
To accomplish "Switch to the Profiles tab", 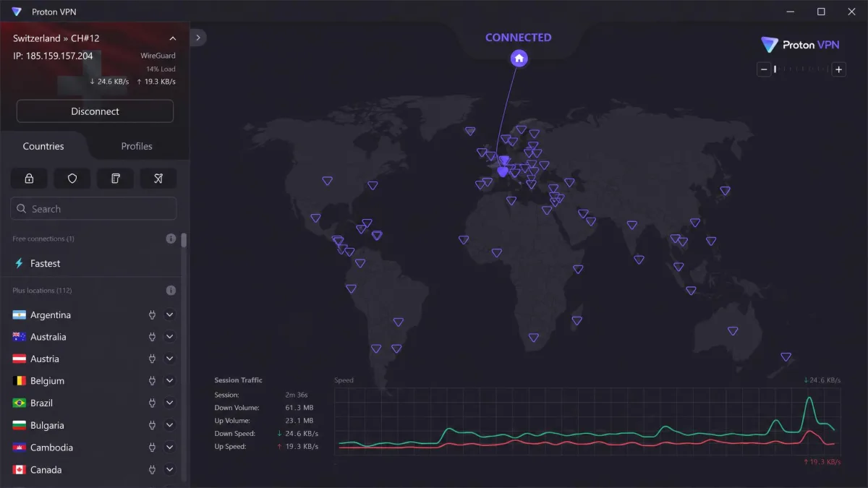I will pos(137,146).
